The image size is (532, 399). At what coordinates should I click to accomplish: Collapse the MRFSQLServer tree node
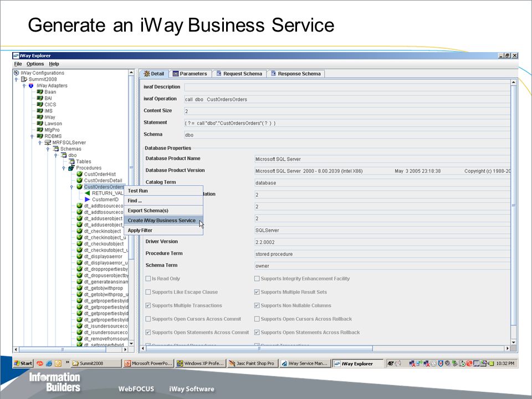pyautogui.click(x=40, y=143)
